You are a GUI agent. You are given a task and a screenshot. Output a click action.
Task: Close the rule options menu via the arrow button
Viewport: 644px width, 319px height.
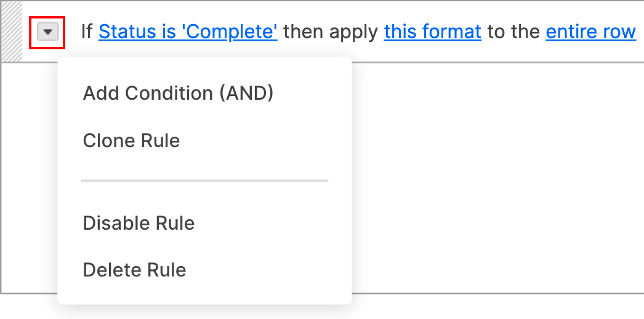(x=47, y=31)
